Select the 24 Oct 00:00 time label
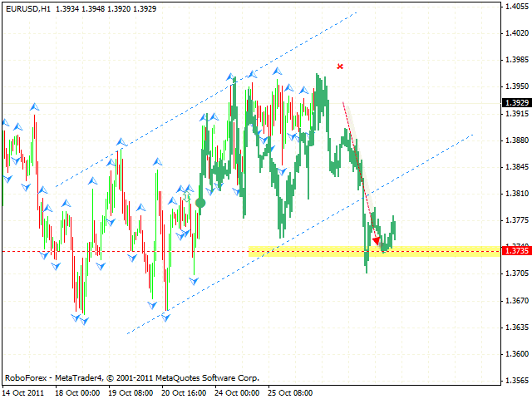Image resolution: width=532 pixels, height=399 pixels. tap(239, 391)
